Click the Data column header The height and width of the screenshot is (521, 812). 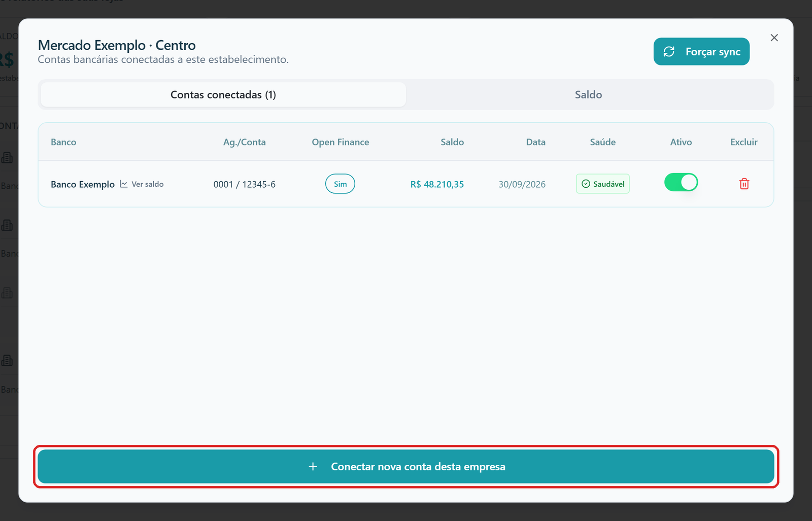click(536, 142)
